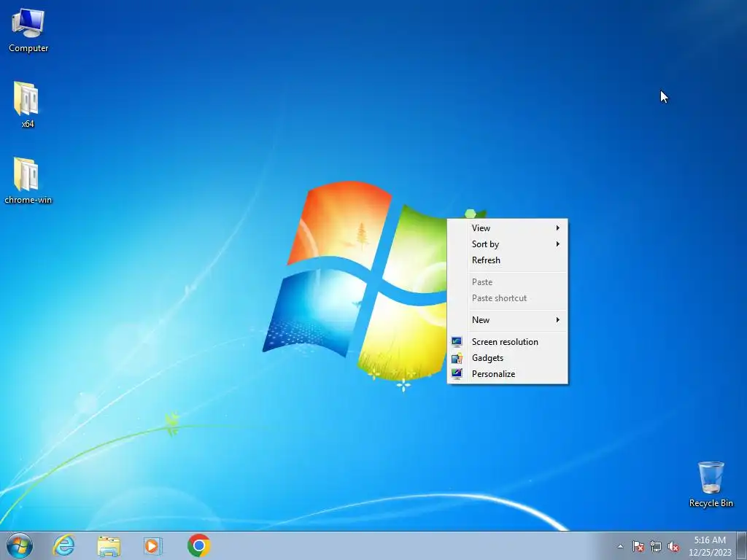The width and height of the screenshot is (747, 560).
Task: Open the clock showing 5:16 AM
Action: 710,545
